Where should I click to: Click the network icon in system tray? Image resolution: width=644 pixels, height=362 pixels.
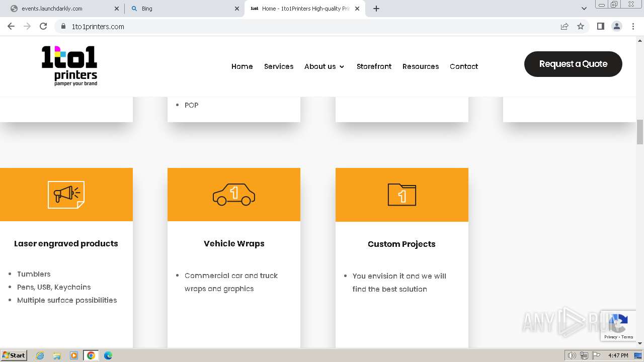(x=584, y=355)
